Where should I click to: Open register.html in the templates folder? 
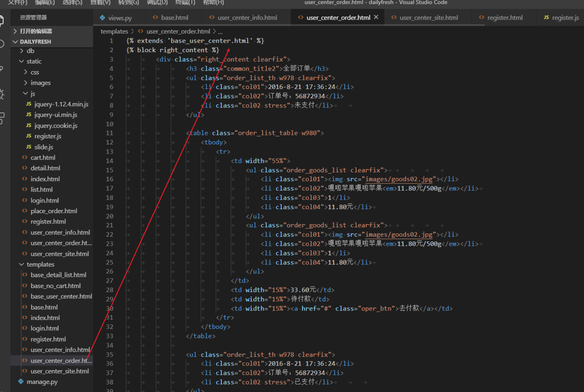[48, 339]
